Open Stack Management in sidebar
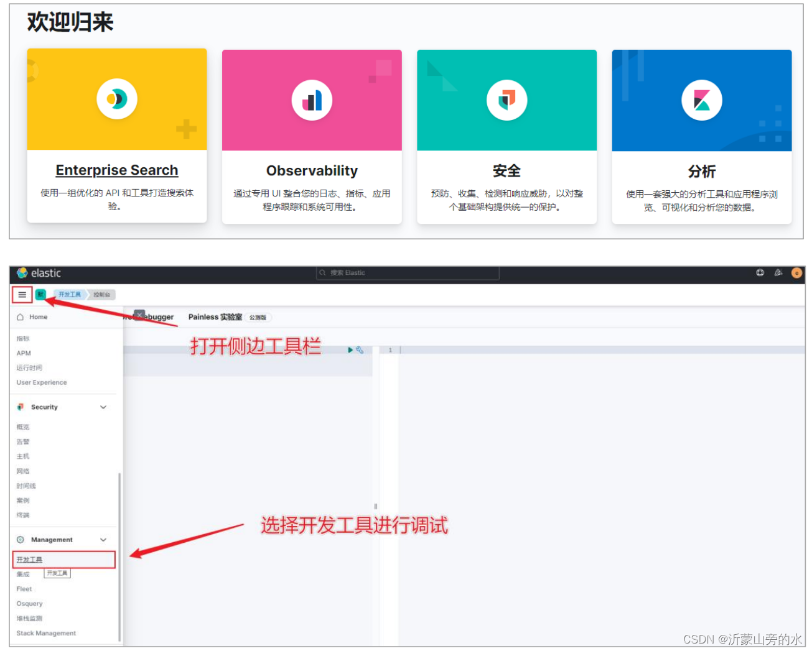This screenshot has height=651, width=812. pos(46,633)
